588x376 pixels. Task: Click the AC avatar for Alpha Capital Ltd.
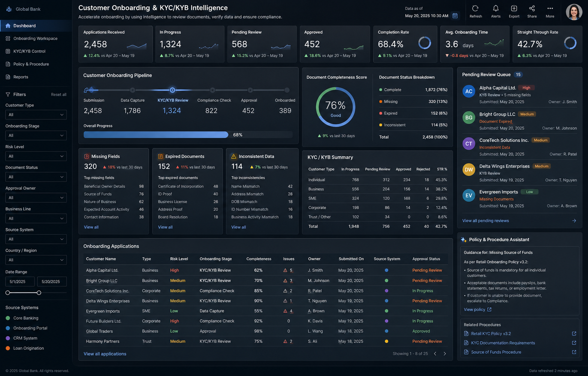[469, 91]
